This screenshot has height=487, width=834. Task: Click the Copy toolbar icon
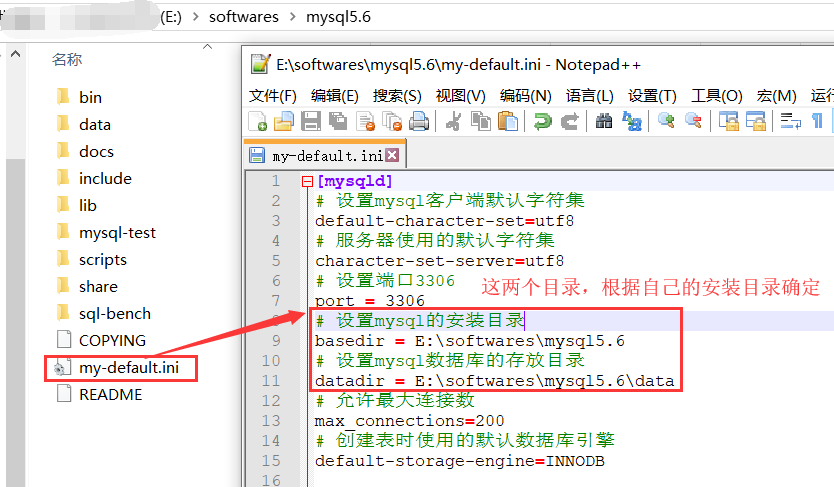(481, 121)
